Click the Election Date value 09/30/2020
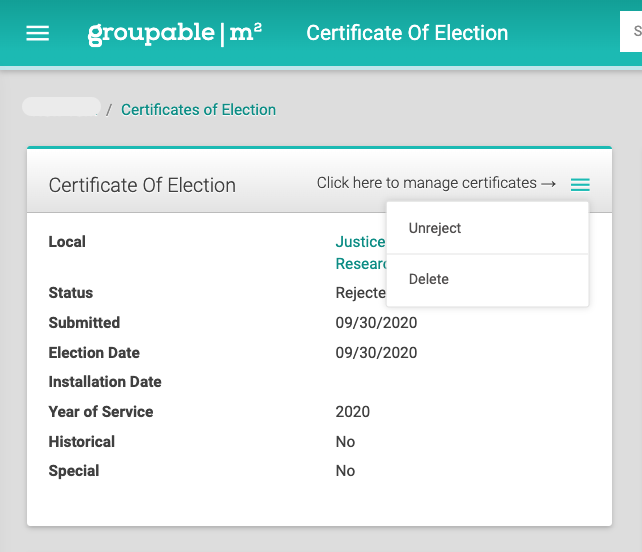This screenshot has width=642, height=552. pyautogui.click(x=376, y=353)
